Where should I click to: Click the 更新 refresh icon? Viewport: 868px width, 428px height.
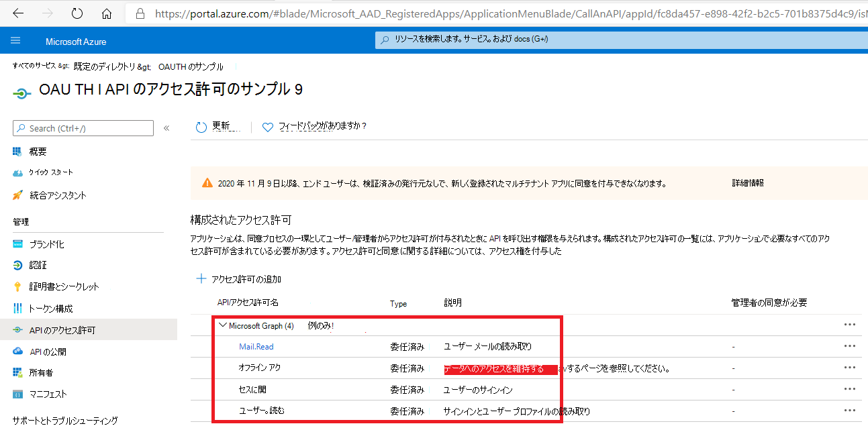coord(201,127)
